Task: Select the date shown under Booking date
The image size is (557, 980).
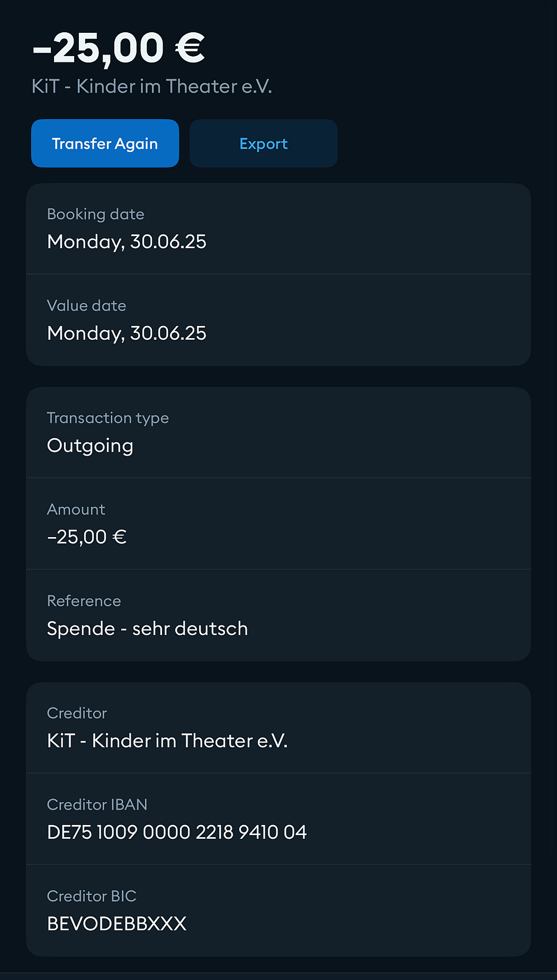Action: [127, 242]
